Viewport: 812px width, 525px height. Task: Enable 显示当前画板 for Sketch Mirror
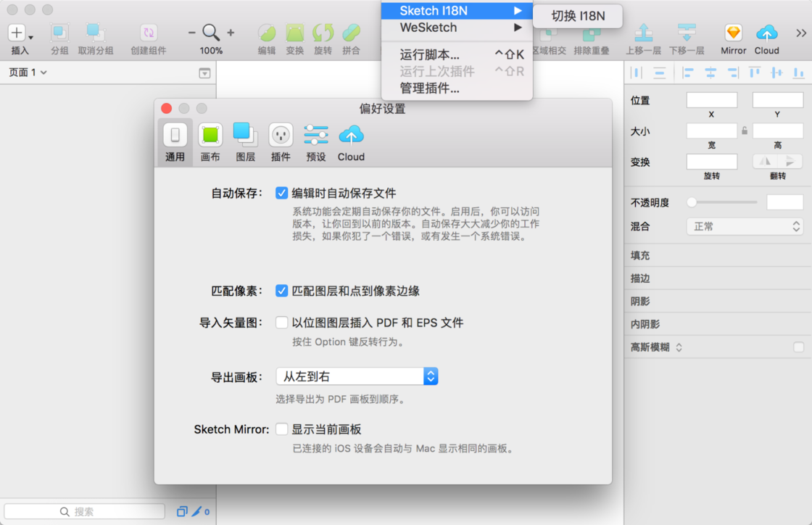[x=282, y=429]
